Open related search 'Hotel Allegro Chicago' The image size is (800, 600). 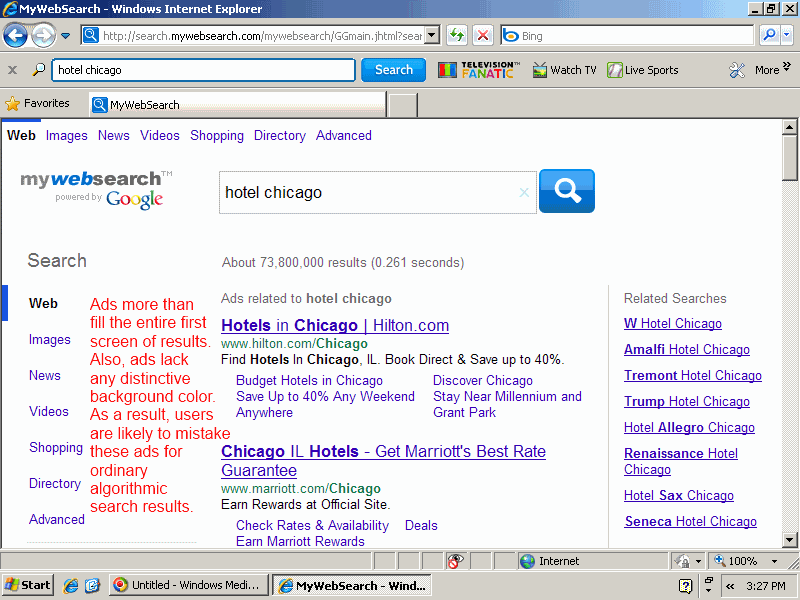(689, 428)
